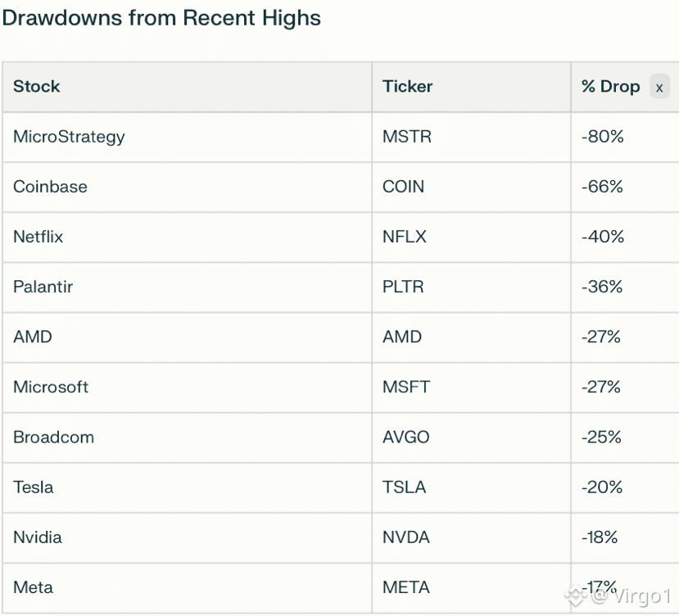Click the Tesla stock cell

(x=188, y=487)
